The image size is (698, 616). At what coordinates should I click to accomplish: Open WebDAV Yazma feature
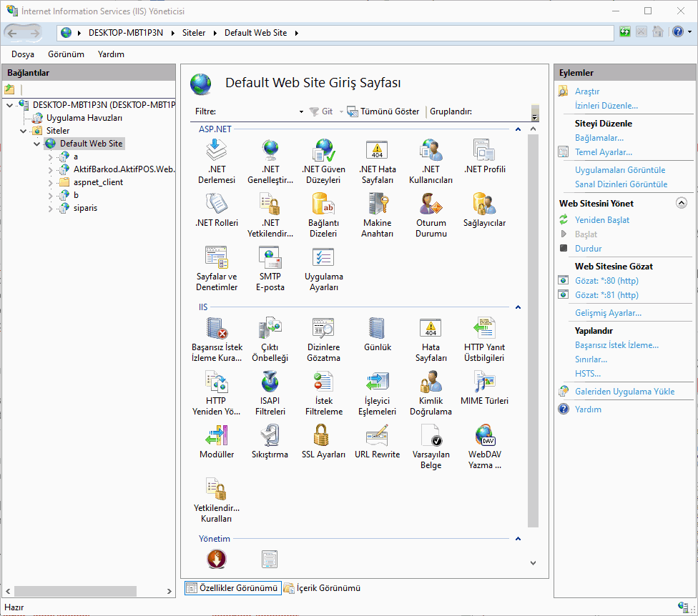[484, 447]
